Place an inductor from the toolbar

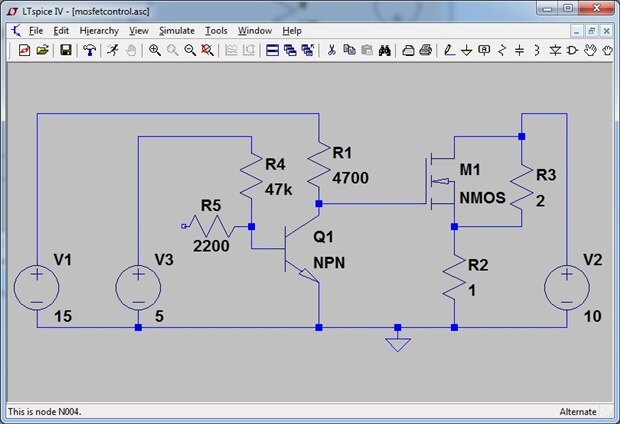[x=537, y=50]
